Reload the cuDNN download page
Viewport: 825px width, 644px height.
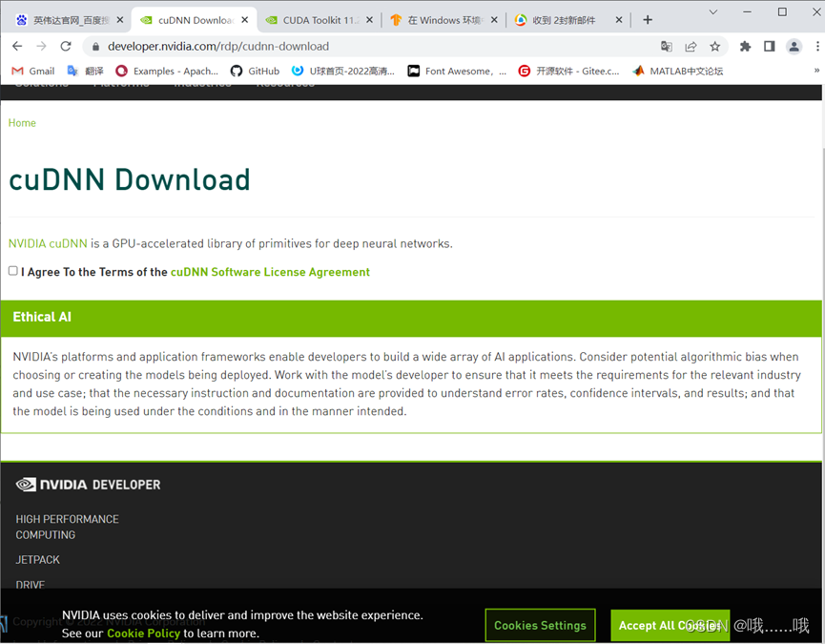66,47
